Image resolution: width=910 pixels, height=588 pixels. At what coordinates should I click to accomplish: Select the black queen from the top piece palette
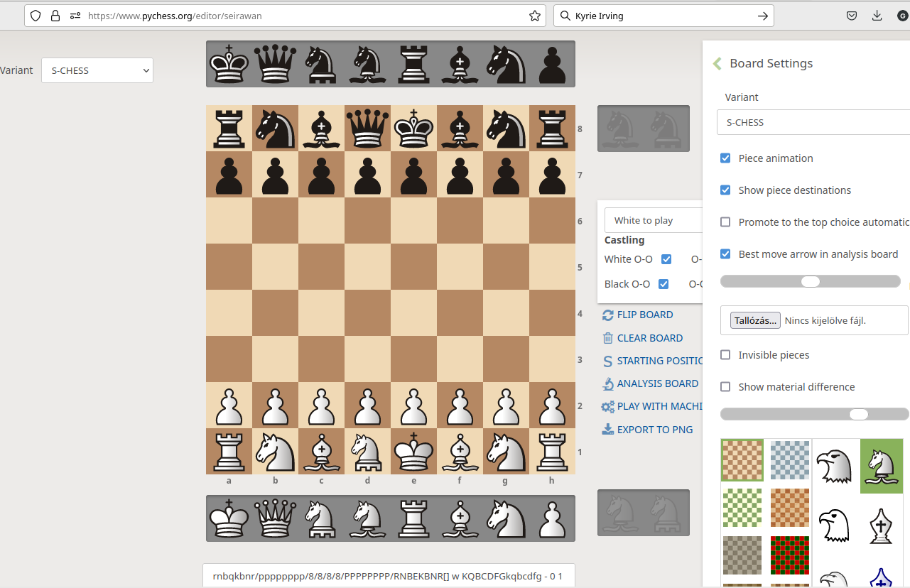click(275, 65)
